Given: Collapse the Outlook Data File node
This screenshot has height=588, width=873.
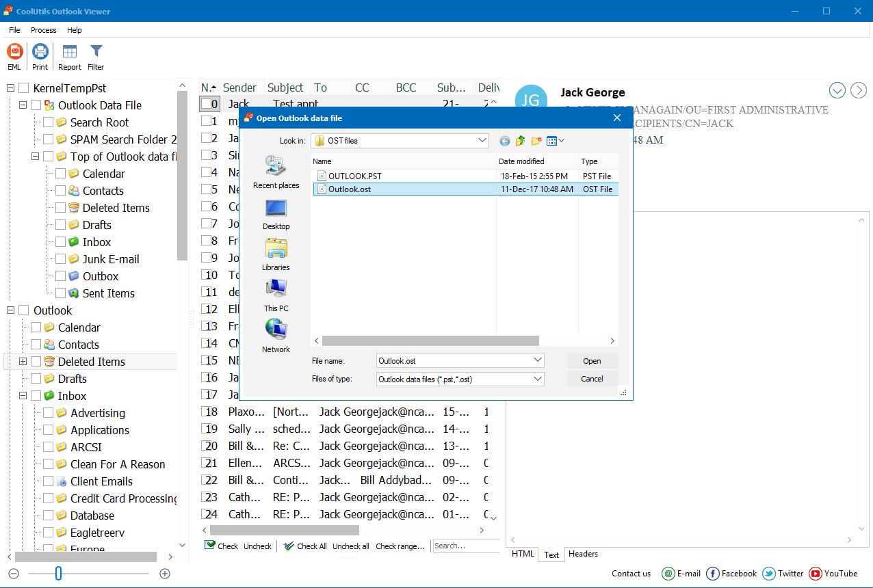Looking at the screenshot, I should point(23,105).
